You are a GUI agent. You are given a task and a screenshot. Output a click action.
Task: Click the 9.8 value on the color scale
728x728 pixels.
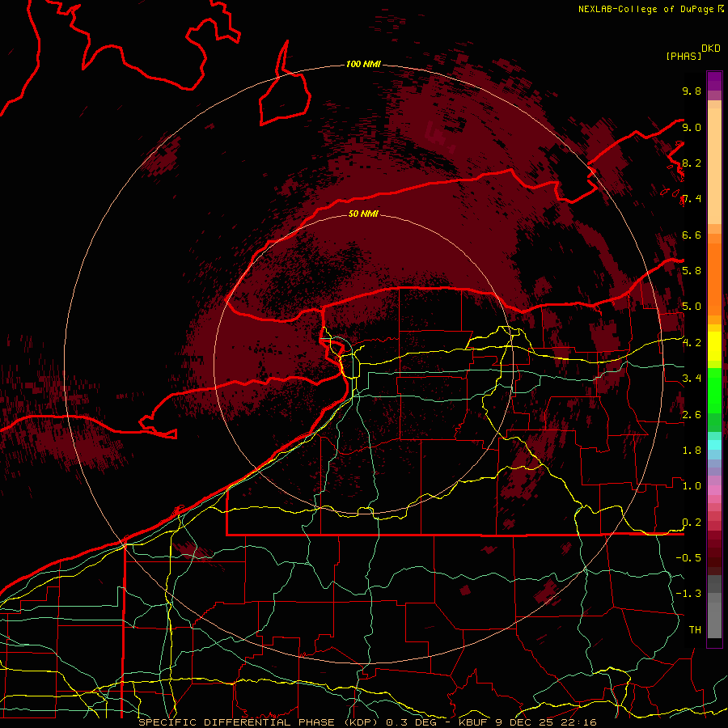coord(692,91)
